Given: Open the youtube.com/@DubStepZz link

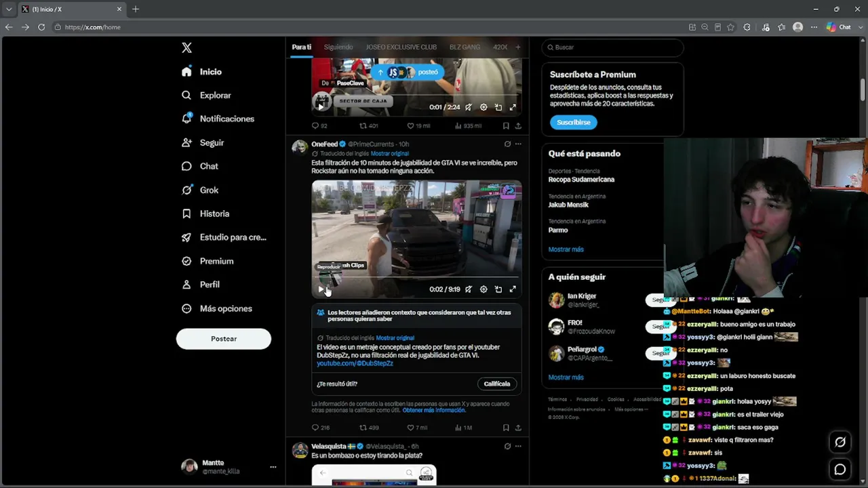Looking at the screenshot, I should click(x=355, y=364).
